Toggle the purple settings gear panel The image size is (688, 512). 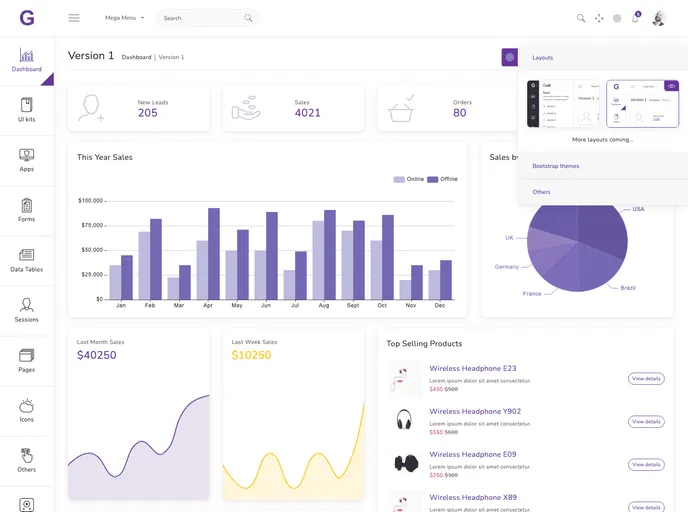(510, 58)
